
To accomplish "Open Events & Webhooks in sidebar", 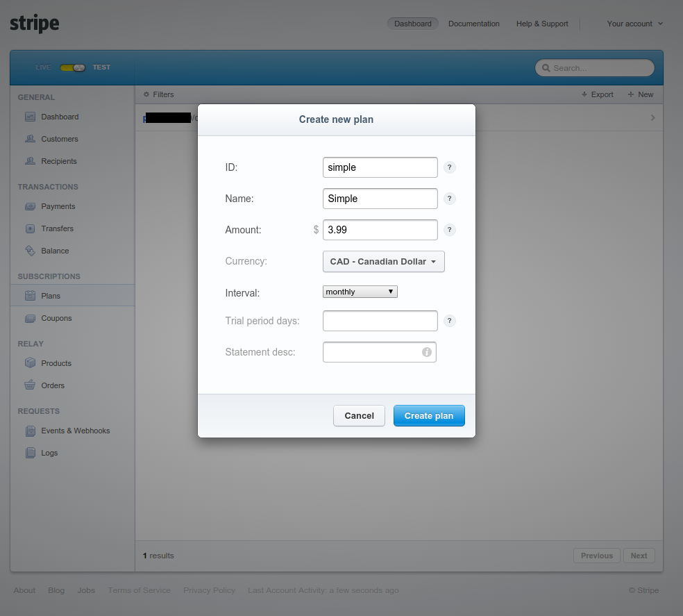I will tap(75, 431).
